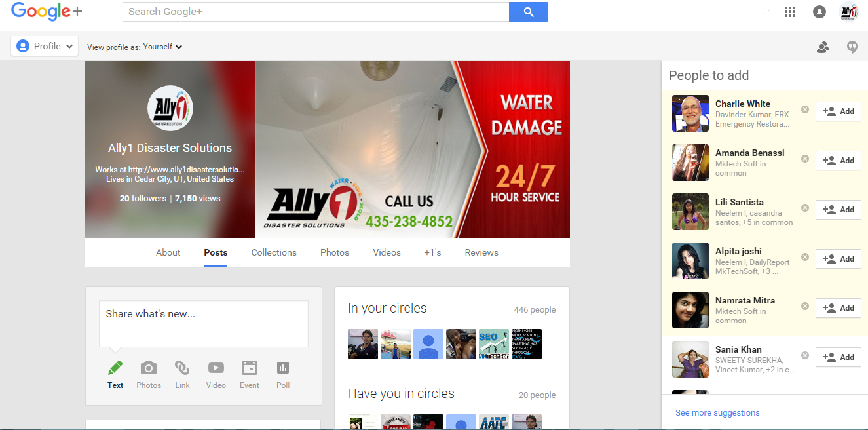Open the SEO MkTechSoft circle member thumbnail
868x430 pixels.
[494, 344]
